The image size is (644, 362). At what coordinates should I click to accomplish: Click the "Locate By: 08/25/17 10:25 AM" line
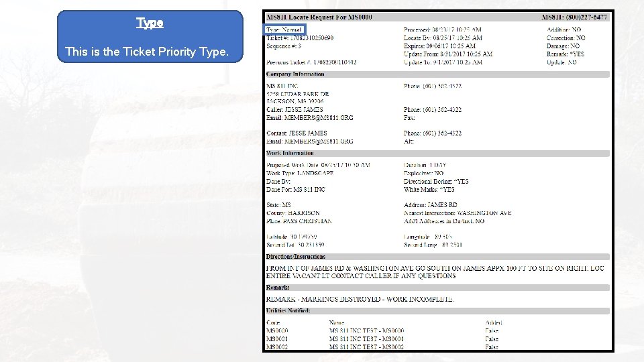443,38
